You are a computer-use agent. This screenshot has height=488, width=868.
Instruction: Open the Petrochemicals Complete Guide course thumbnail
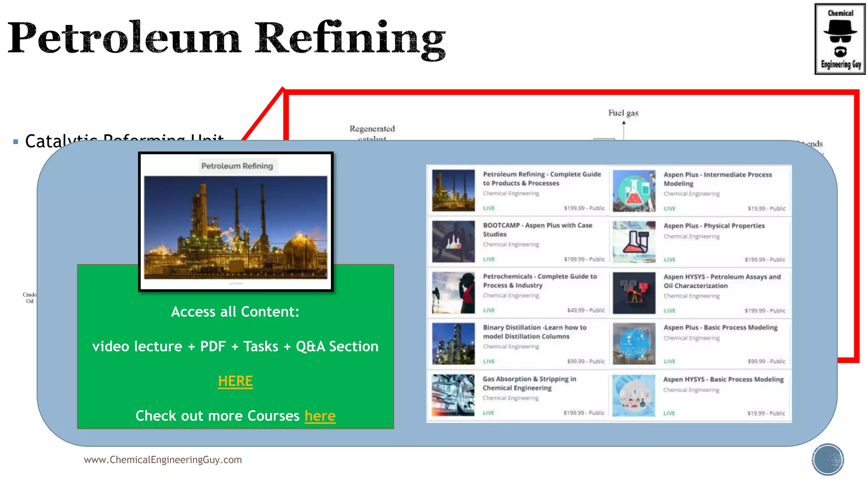coord(453,293)
